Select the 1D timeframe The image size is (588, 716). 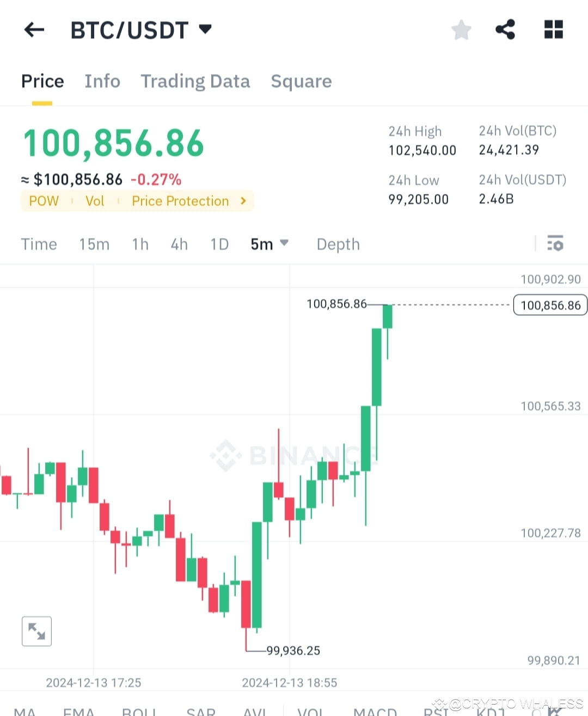(219, 244)
